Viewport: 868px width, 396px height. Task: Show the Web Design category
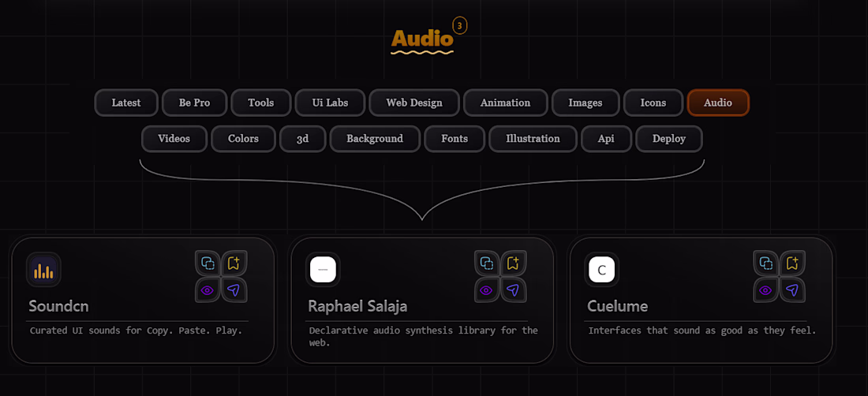[x=414, y=103]
